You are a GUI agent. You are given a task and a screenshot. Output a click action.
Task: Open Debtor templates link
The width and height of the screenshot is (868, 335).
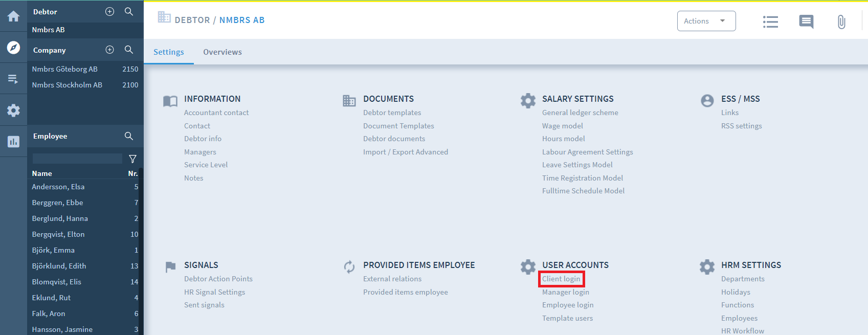click(392, 113)
